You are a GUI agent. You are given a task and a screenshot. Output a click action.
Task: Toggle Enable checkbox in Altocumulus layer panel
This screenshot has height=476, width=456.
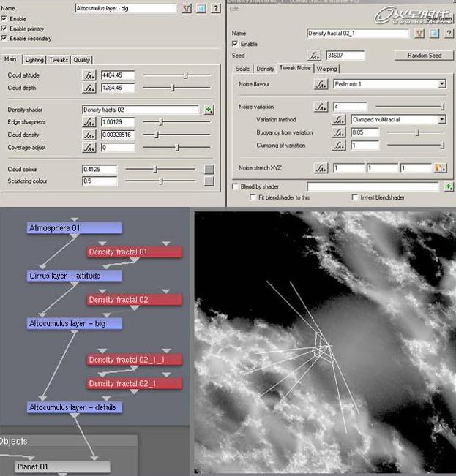[4, 19]
